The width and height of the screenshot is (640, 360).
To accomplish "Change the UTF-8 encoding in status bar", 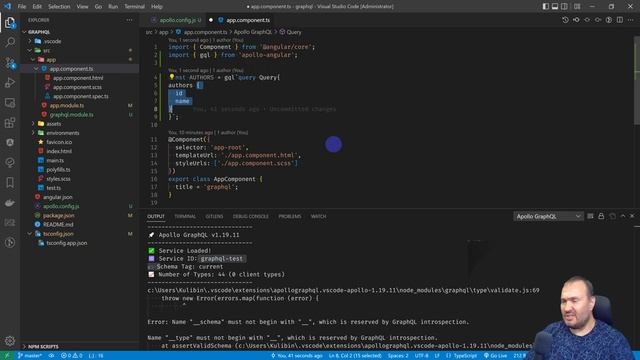I will [x=422, y=356].
